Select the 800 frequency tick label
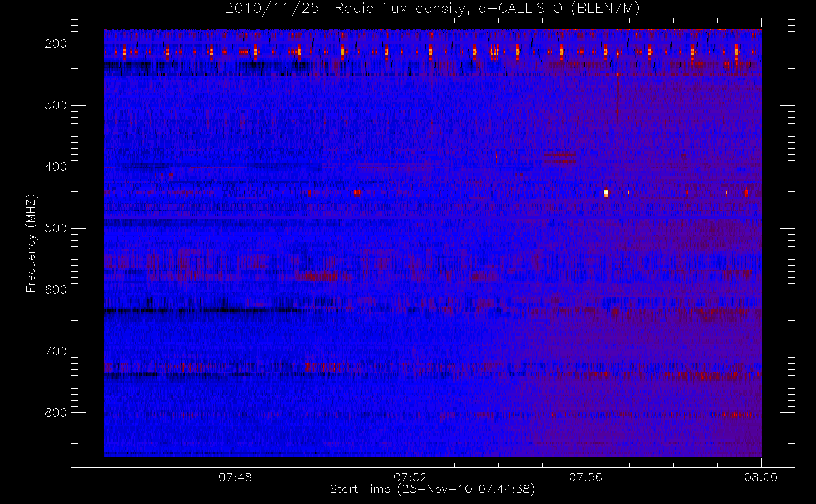The height and width of the screenshot is (504, 816). pyautogui.click(x=55, y=413)
